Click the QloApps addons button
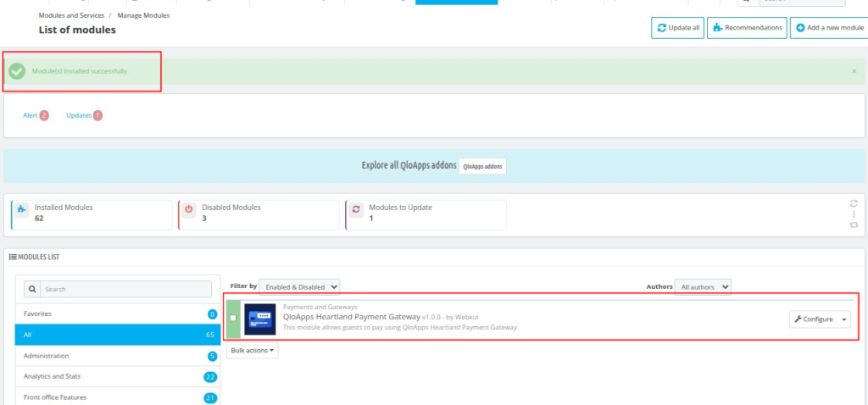This screenshot has height=405, width=868. click(482, 166)
